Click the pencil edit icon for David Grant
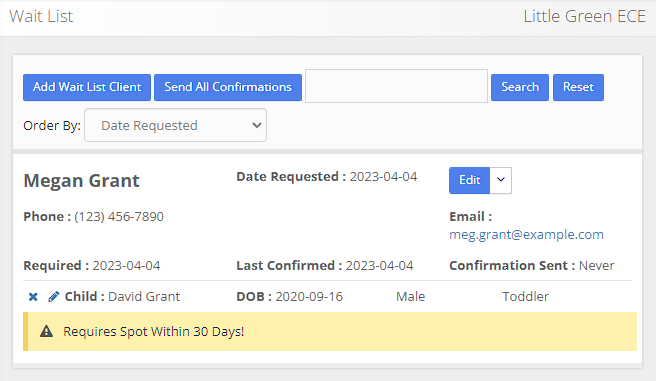656x381 pixels. pyautogui.click(x=54, y=297)
